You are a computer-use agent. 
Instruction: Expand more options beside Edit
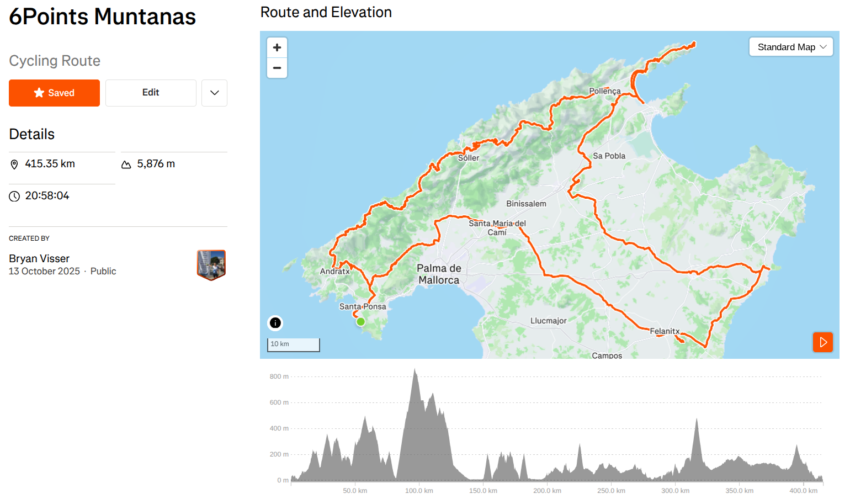click(x=215, y=93)
